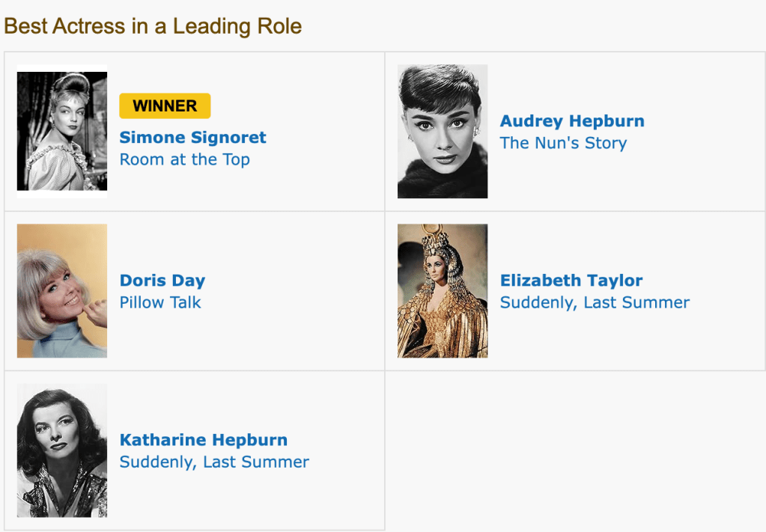Visit the Doris Day name link
The width and height of the screenshot is (766, 532).
pos(162,281)
